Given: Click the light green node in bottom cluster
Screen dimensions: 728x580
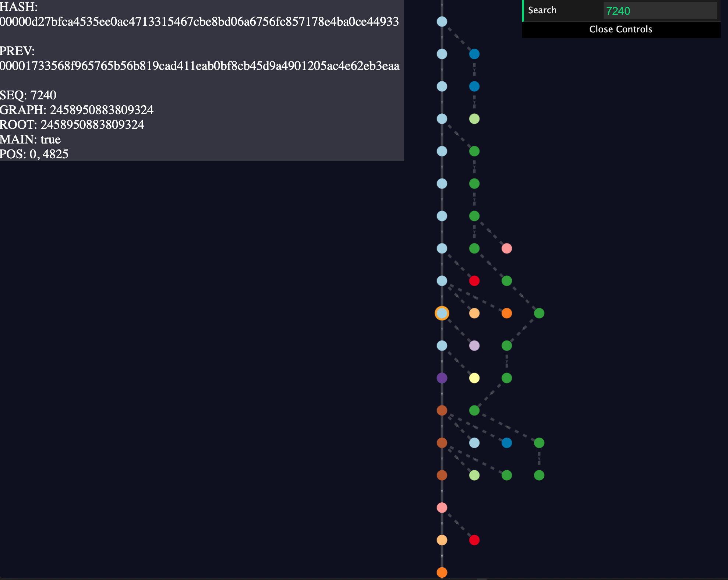Looking at the screenshot, I should [x=474, y=475].
